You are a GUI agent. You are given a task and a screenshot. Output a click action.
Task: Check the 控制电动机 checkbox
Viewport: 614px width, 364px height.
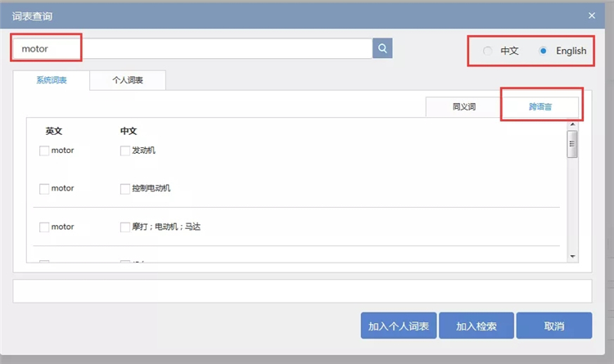[125, 189]
